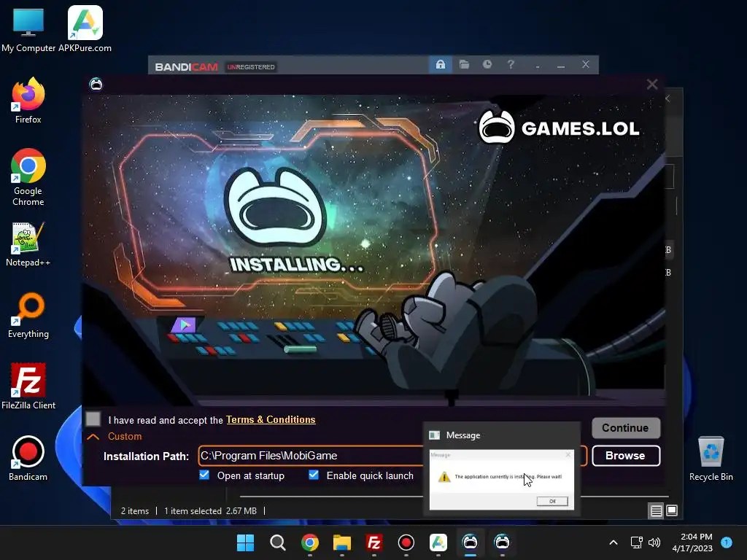Select the second Games.lol taskbar icon
Screen dimensions: 747x560
pos(502,542)
